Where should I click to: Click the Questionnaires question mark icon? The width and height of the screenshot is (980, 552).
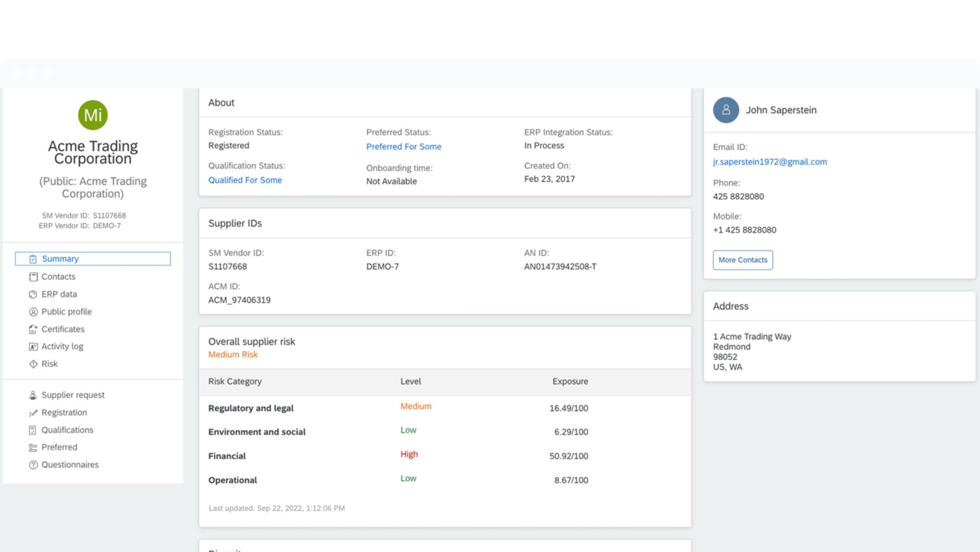point(33,465)
